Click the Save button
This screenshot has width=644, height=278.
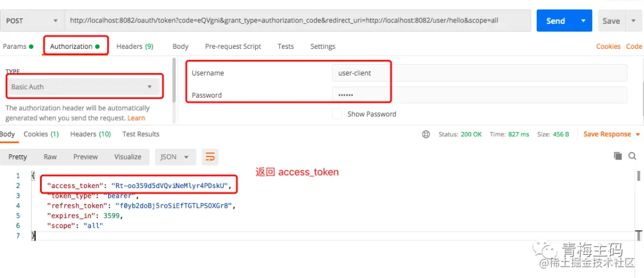click(611, 20)
